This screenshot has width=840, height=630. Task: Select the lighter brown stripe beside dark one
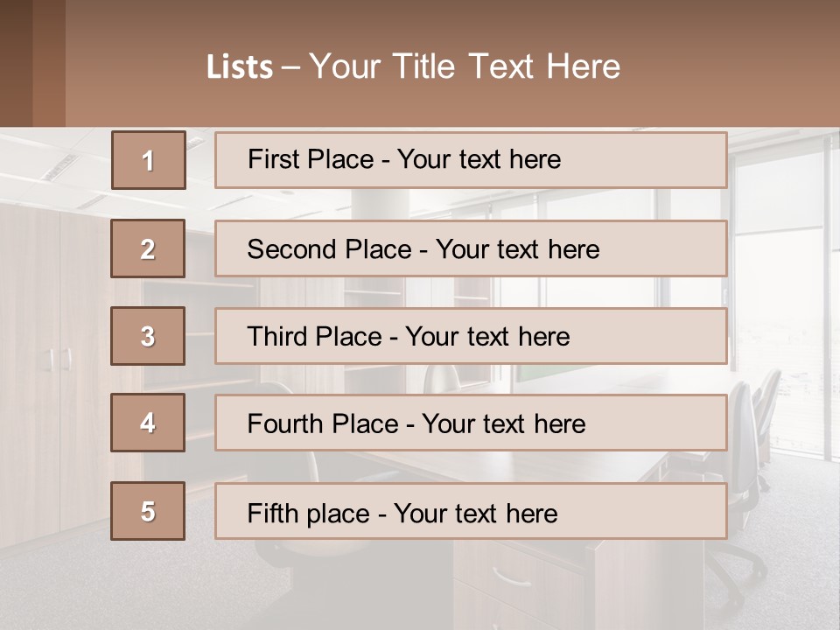pos(49,63)
